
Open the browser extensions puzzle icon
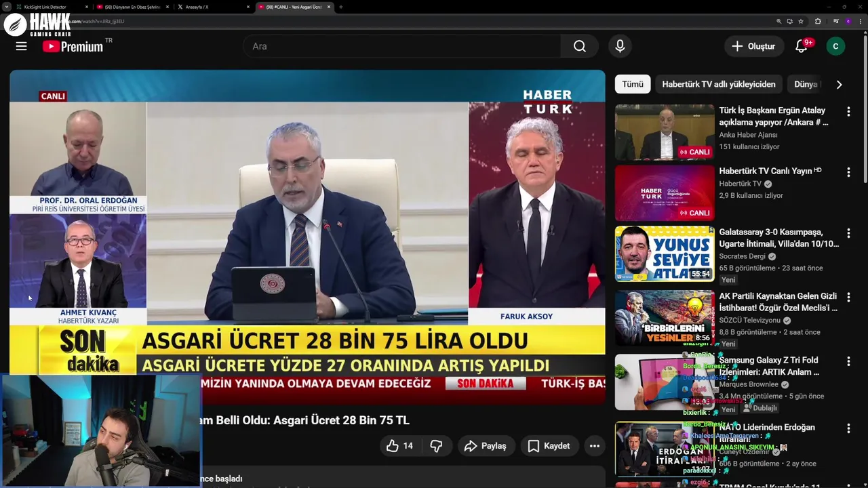pos(818,21)
